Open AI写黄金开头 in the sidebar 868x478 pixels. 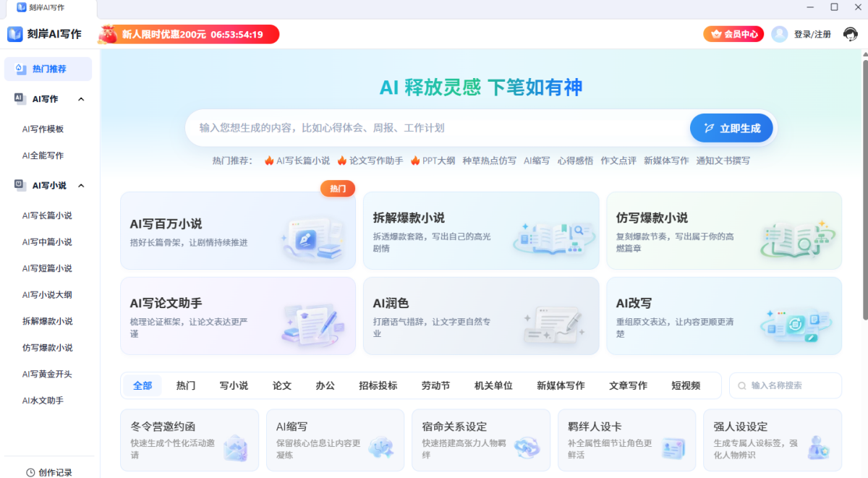pos(48,374)
